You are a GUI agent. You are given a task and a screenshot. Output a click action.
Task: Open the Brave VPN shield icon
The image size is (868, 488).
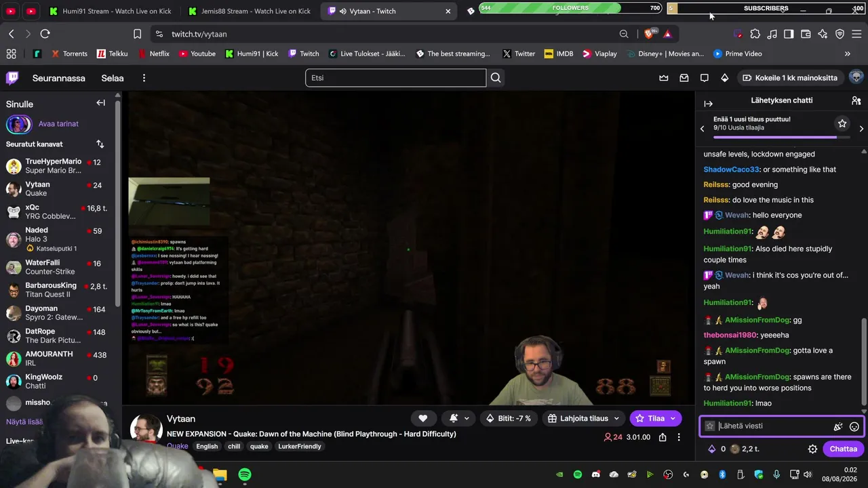[x=840, y=34]
